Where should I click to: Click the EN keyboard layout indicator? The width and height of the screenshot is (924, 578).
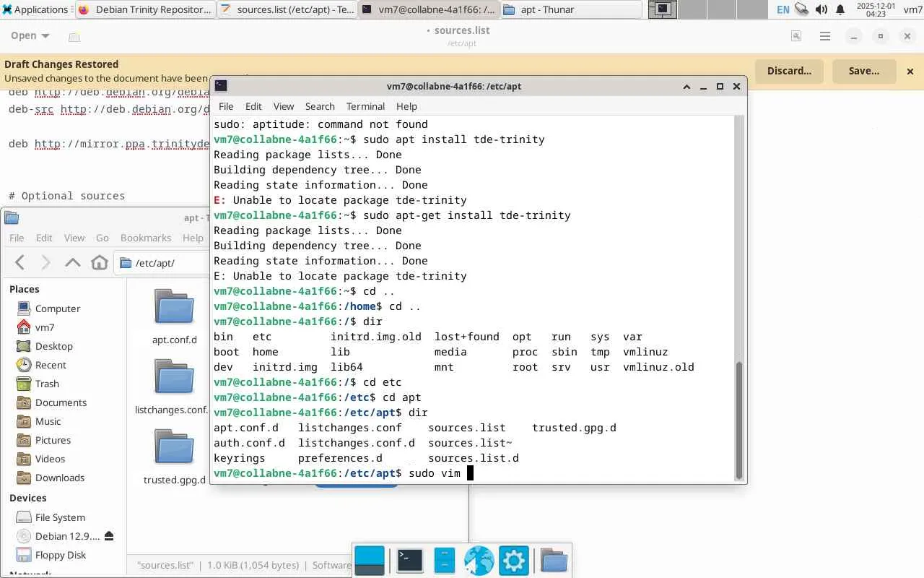pyautogui.click(x=783, y=9)
